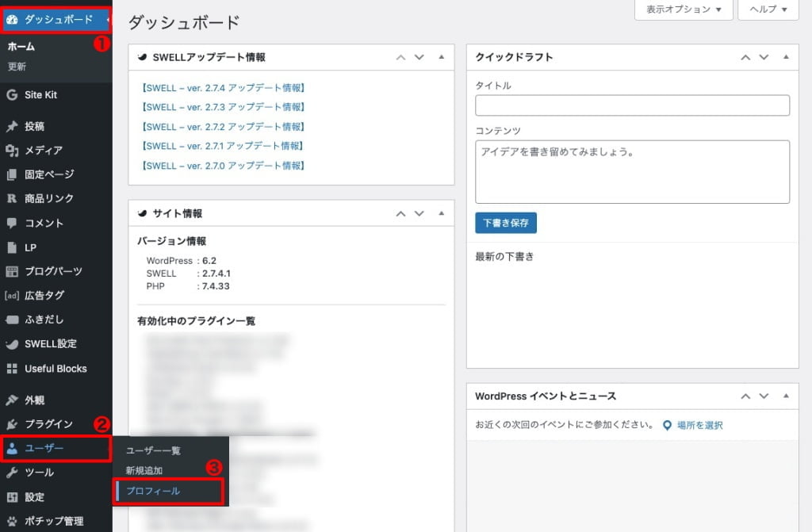Screen dimensions: 812x532
Task: Open SWELL ver. 2.7.1 アップデート情報 link
Action: click(223, 146)
